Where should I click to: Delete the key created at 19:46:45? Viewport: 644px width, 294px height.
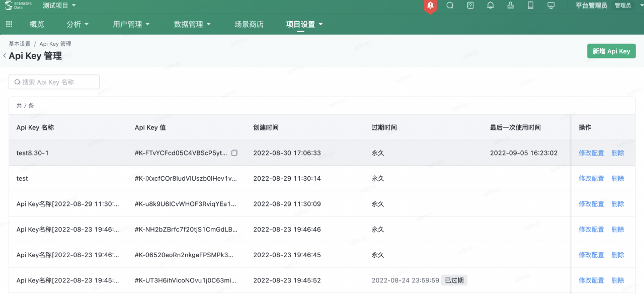618,255
